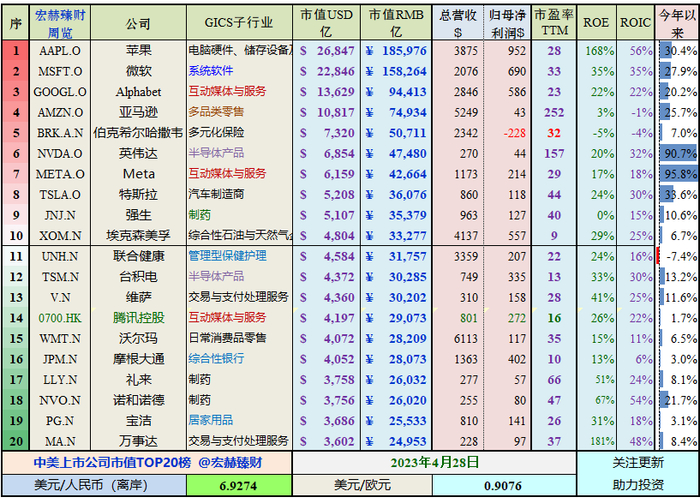The image size is (700, 498).
Task: Click company name 苹果
Action: point(138,51)
